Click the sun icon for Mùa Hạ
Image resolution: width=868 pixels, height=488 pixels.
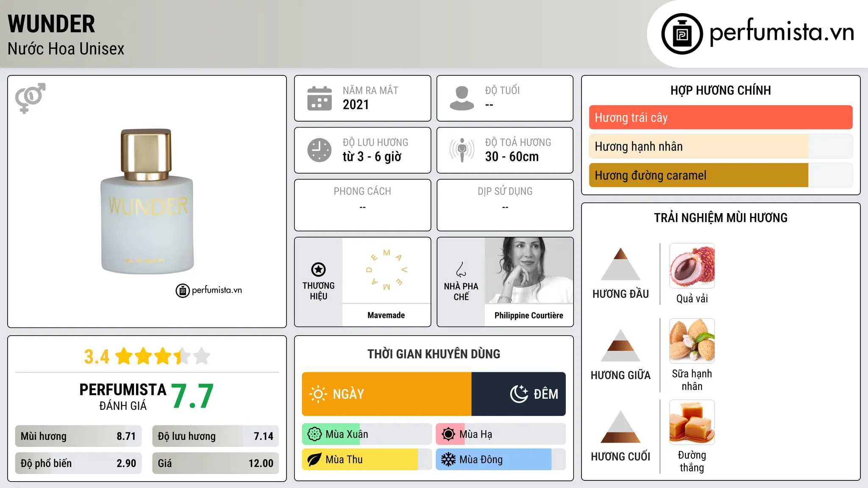[448, 434]
